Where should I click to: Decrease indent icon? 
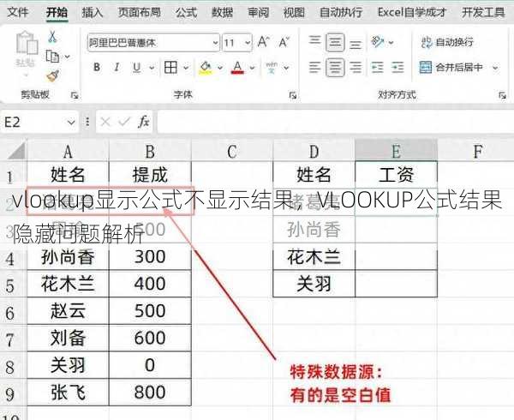(377, 68)
